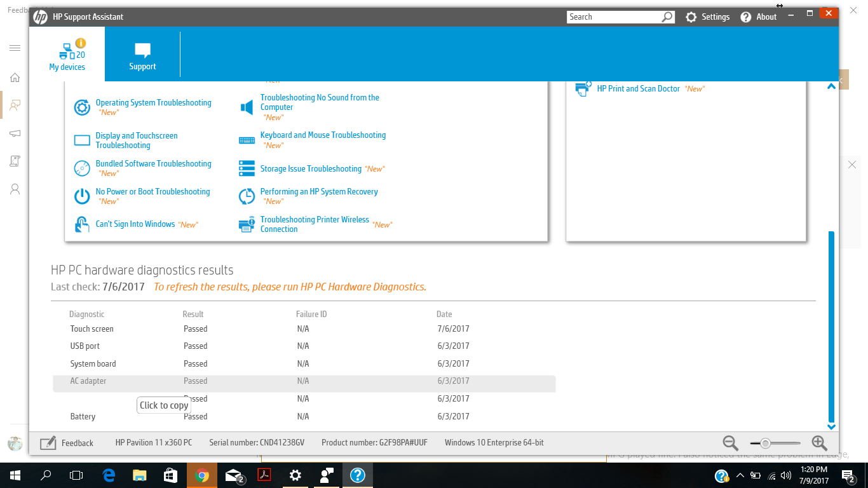Open Storage Issue Troubleshooting via its drive icon
This screenshot has height=488, width=868.
(x=247, y=168)
